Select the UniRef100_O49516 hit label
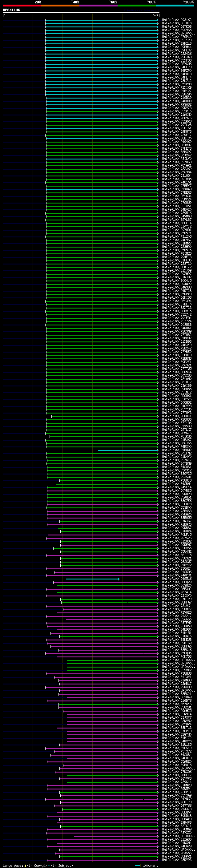Viewport: 197px width, 868px height. 176,579
